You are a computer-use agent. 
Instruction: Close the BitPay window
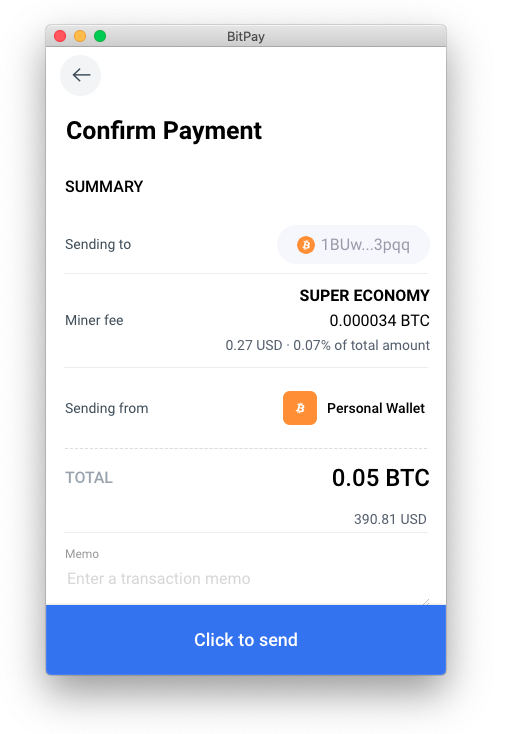(x=60, y=36)
